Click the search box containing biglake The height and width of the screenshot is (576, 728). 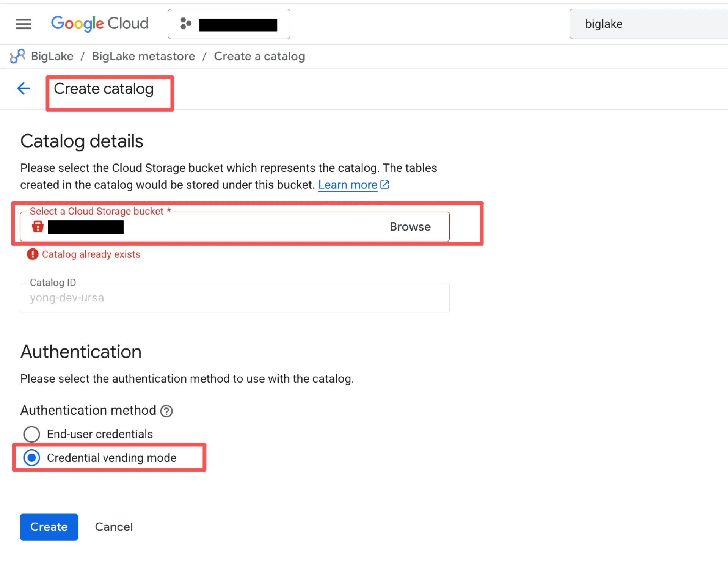coord(648,24)
